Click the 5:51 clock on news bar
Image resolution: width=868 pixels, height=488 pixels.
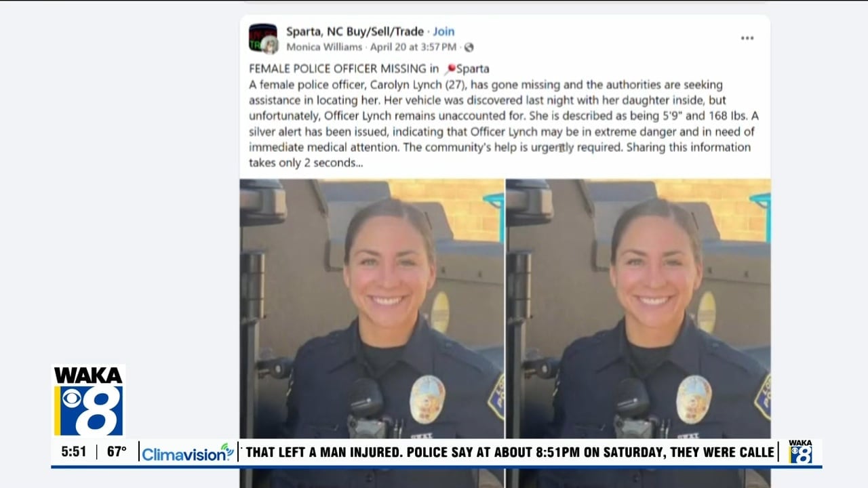tap(74, 452)
